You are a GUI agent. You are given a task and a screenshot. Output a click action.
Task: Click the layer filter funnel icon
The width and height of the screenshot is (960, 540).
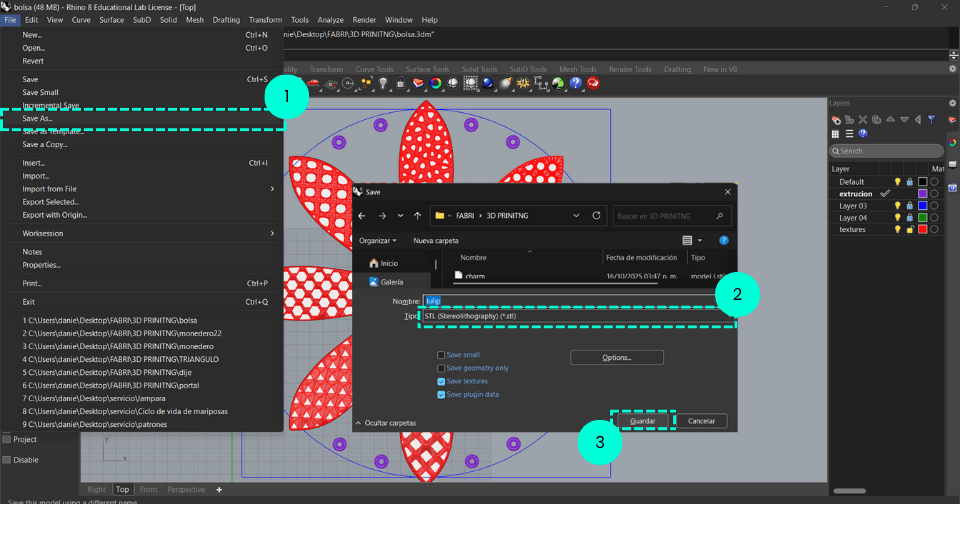tap(931, 119)
